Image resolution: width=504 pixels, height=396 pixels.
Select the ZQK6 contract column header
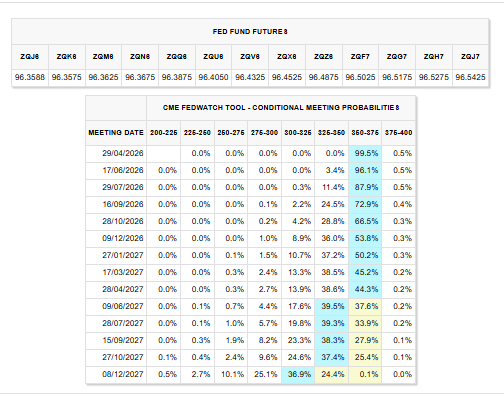(x=66, y=57)
